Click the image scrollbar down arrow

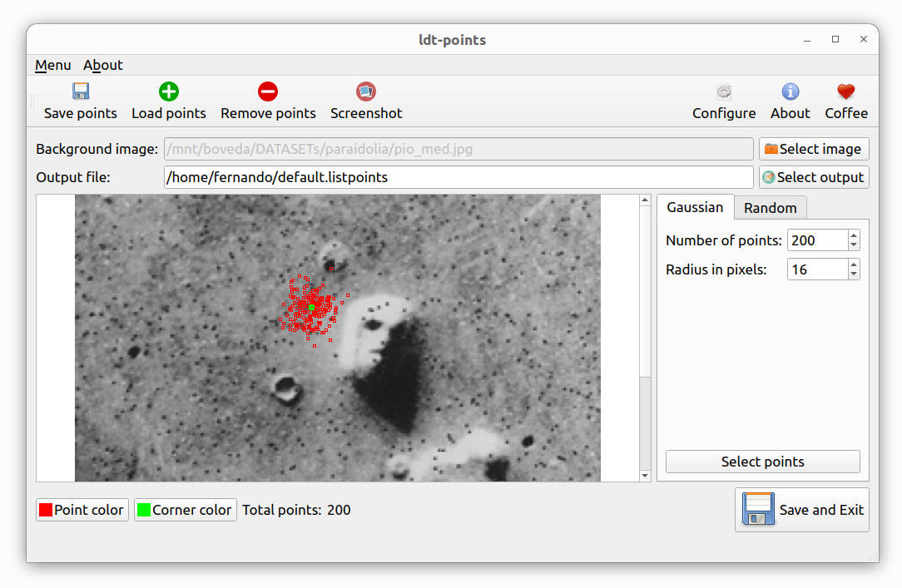click(x=645, y=476)
